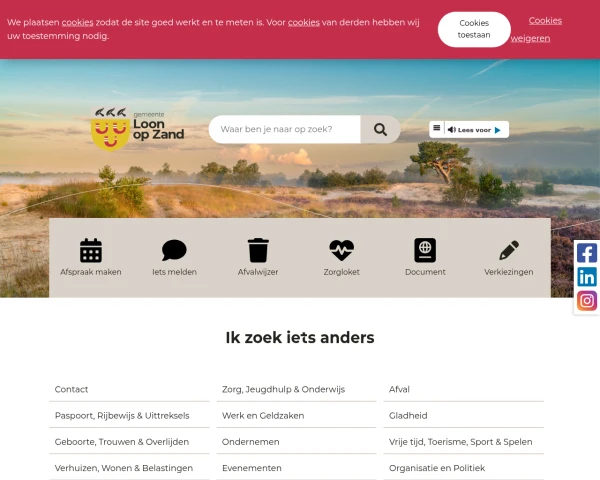Viewport: 600px width, 480px height.
Task: Open Paspoort, Rijbewijs & Uittreksels link
Action: [129, 415]
